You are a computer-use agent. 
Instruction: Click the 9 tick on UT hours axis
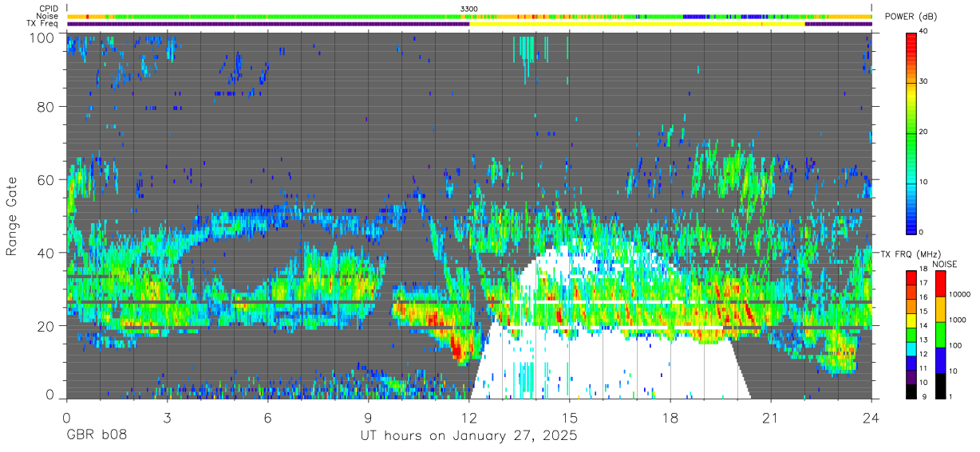pos(369,418)
